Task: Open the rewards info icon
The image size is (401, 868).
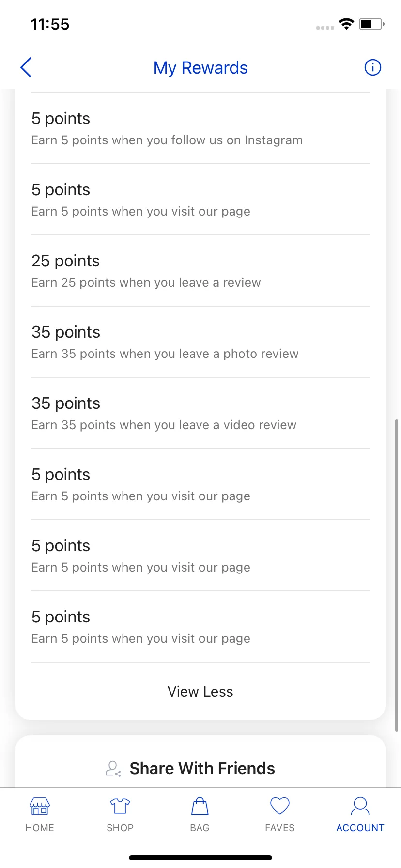Action: coord(372,67)
